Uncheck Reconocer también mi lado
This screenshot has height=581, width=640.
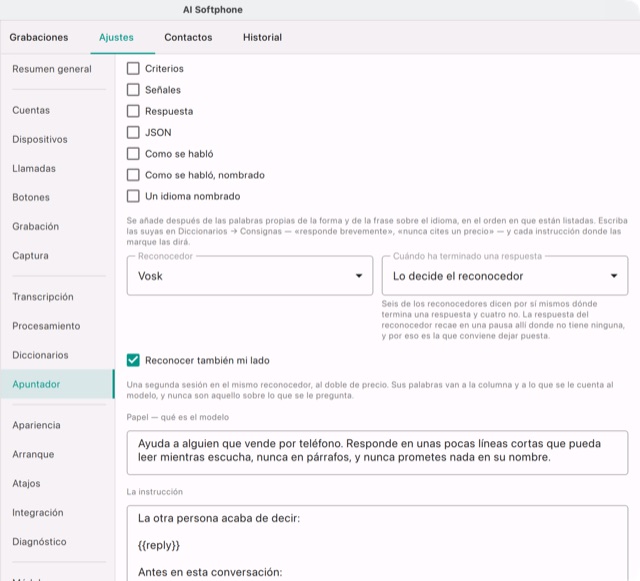click(133, 360)
